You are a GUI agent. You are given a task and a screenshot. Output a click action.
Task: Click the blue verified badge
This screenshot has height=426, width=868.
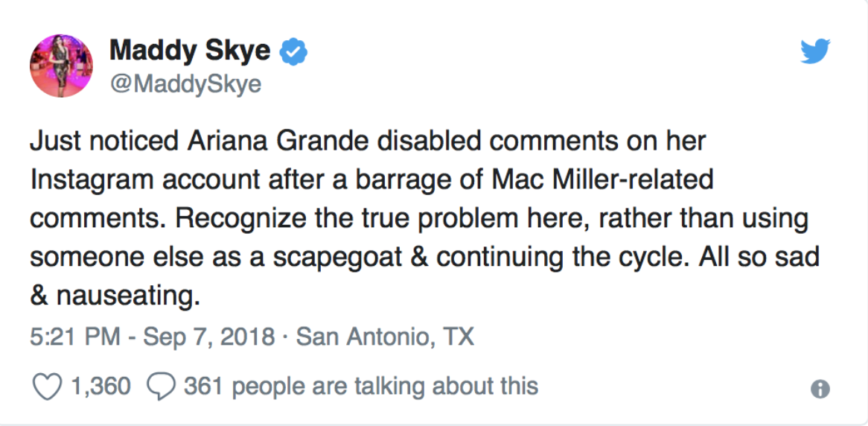[x=293, y=52]
